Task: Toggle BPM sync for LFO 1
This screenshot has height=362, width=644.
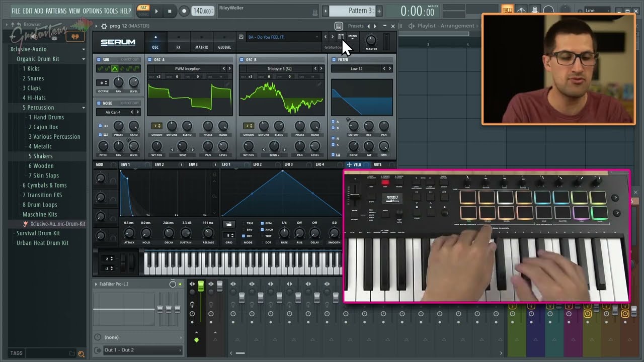Action: [x=262, y=223]
